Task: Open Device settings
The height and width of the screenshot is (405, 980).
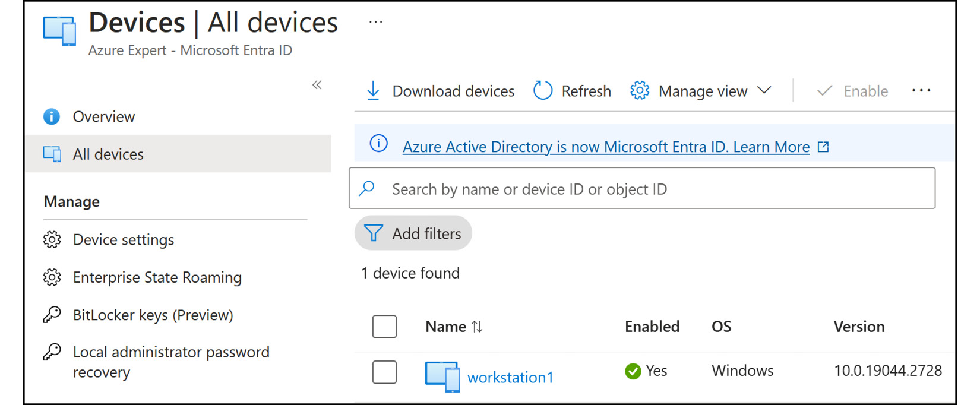Action: 124,239
